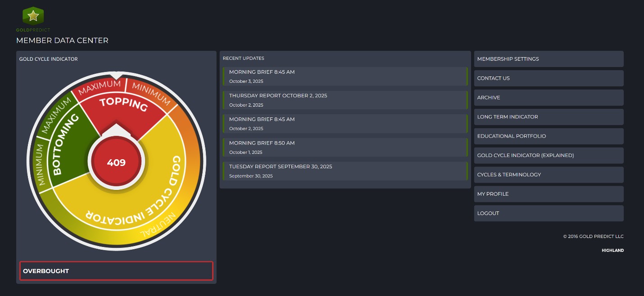Open Gold Cycle Indicator (Explained)
The height and width of the screenshot is (296, 644).
[549, 156]
